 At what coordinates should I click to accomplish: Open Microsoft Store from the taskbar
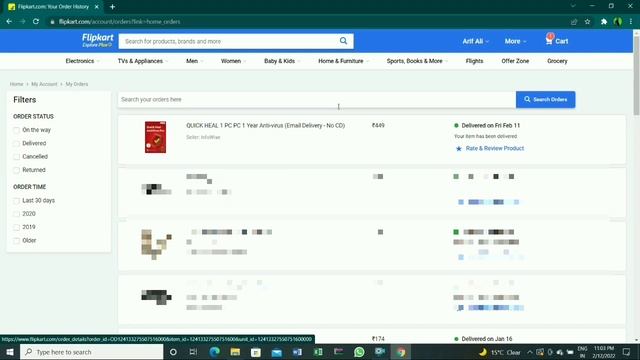click(256, 352)
